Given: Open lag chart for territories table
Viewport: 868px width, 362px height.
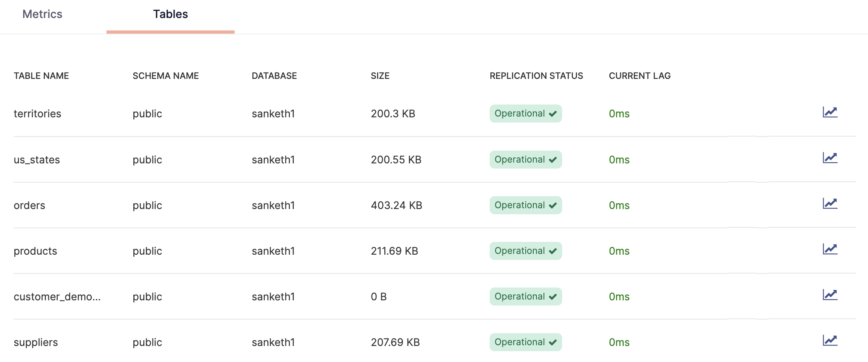Looking at the screenshot, I should click(x=830, y=112).
